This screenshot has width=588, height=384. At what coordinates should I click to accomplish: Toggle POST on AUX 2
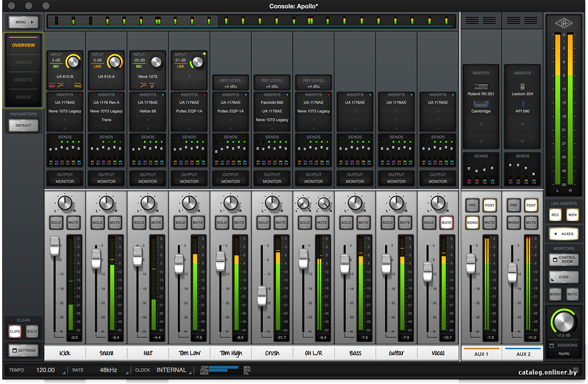coord(531,205)
